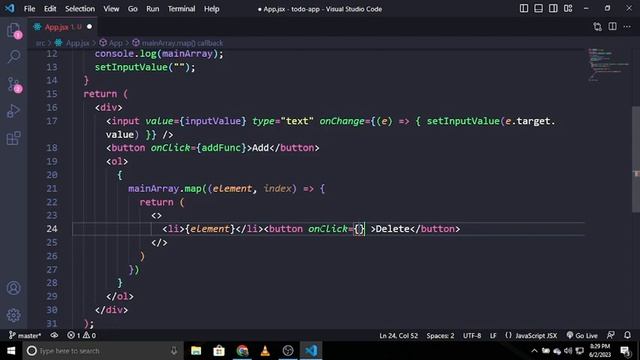Click the editor vertical scrollbar
640x360 pixels.
[x=636, y=159]
